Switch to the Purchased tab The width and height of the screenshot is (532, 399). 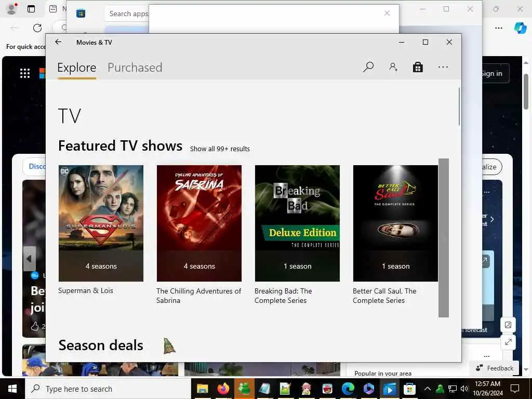[135, 68]
